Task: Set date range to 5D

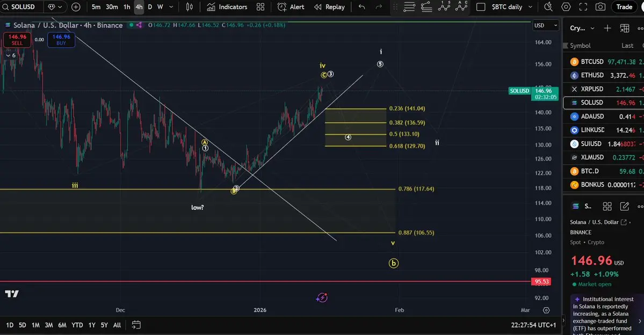Action: [23, 325]
